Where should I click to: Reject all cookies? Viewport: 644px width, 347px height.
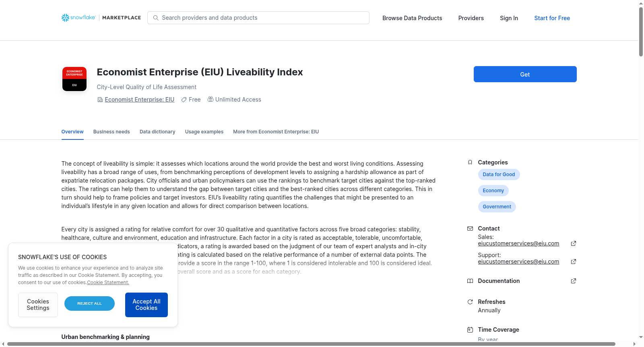click(89, 303)
